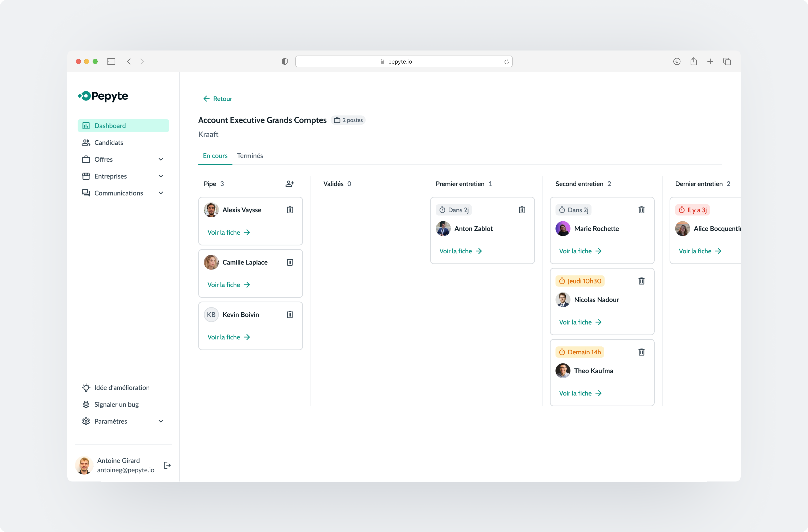Click the pepyte.io address bar
The width and height of the screenshot is (808, 532).
click(x=404, y=61)
